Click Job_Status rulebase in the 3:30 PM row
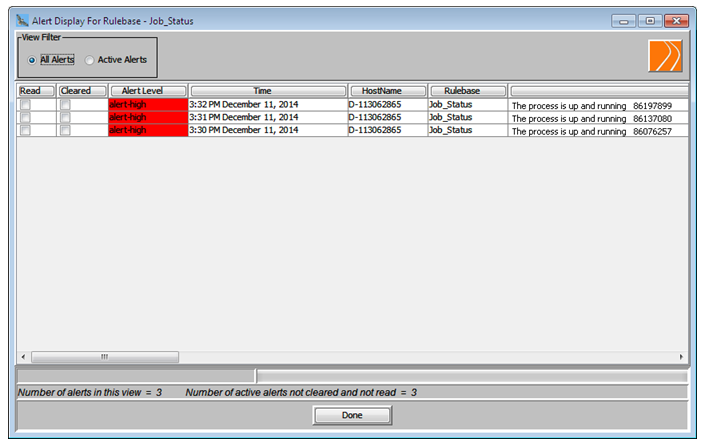 (468, 130)
